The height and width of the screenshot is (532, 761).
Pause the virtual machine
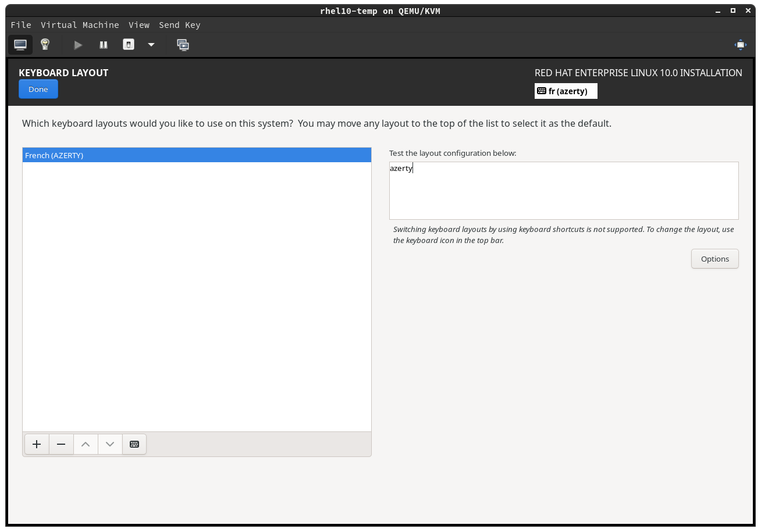(104, 45)
